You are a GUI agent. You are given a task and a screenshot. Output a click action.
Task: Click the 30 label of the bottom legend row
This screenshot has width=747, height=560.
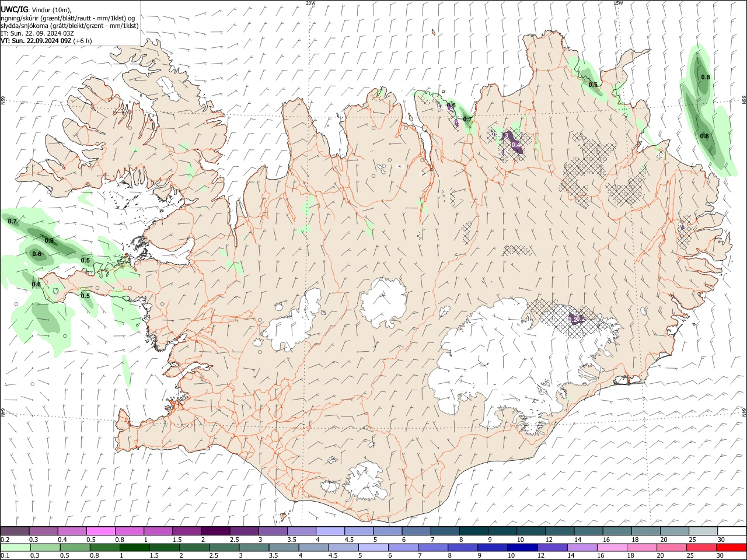point(721,555)
